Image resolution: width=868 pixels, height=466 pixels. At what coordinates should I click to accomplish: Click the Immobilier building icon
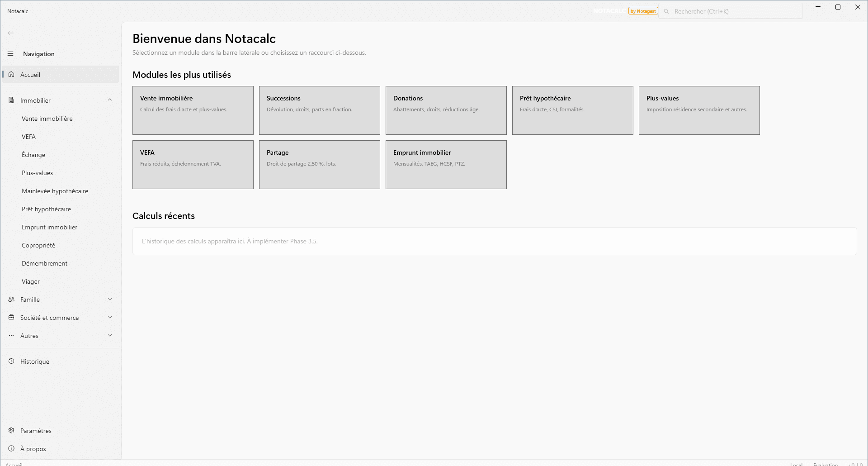tap(11, 100)
